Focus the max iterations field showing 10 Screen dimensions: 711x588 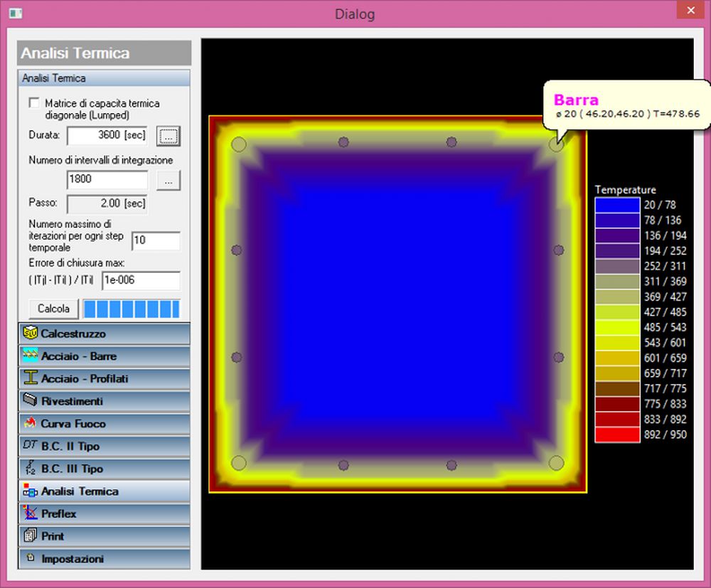156,240
